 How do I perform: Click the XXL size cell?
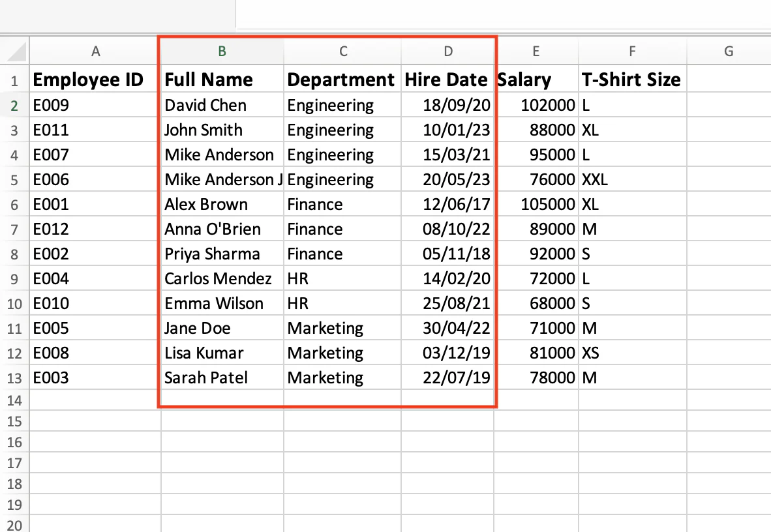coord(632,179)
